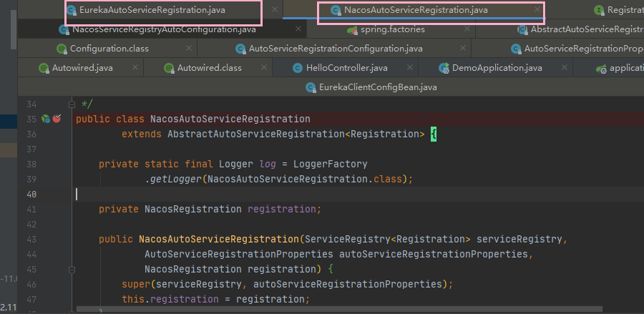Screen dimensions: 644x314
Task: Close the Autowired.java tab
Action: tap(135, 67)
